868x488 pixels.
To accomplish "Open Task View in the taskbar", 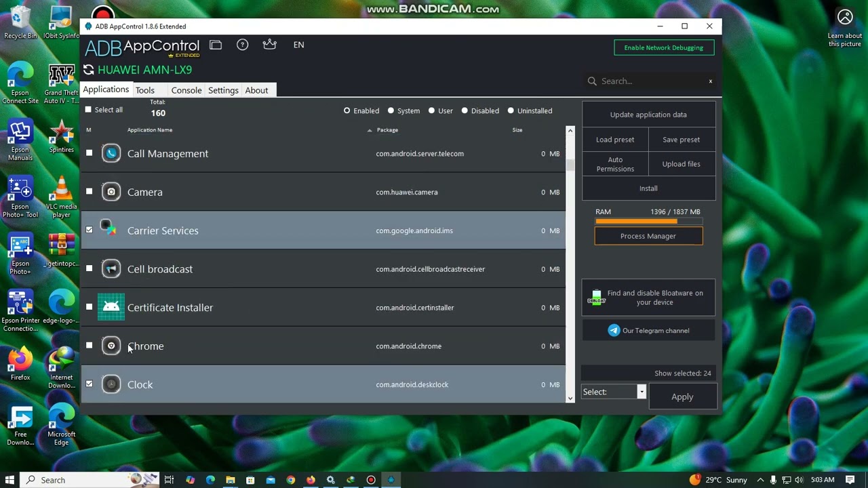I will coord(169,480).
